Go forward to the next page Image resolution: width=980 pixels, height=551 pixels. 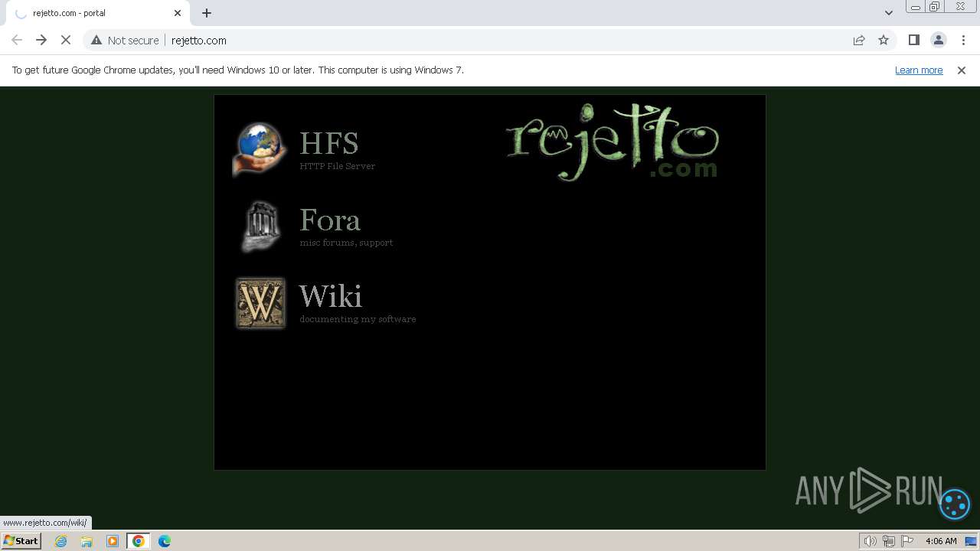pyautogui.click(x=41, y=40)
